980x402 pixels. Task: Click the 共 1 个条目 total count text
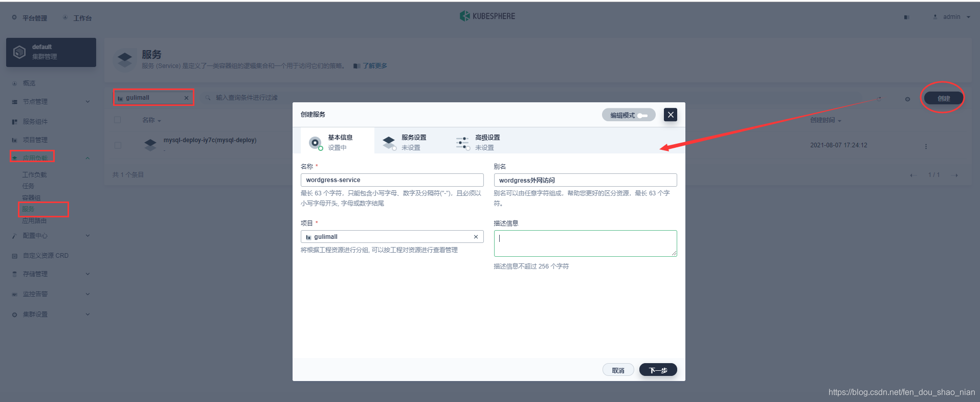click(x=128, y=175)
